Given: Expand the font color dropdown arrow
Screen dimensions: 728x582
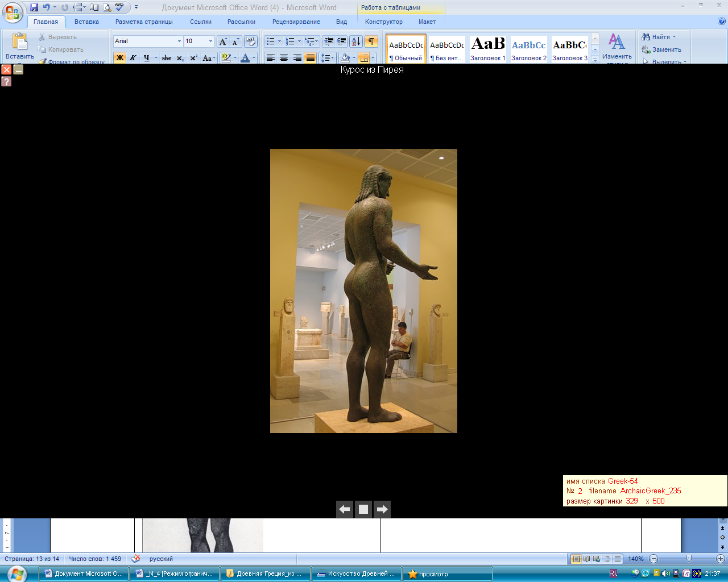Looking at the screenshot, I should pos(254,58).
